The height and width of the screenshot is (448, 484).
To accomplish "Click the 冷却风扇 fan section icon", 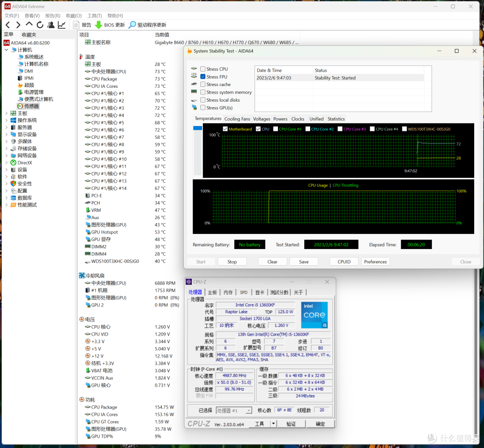I will point(82,276).
